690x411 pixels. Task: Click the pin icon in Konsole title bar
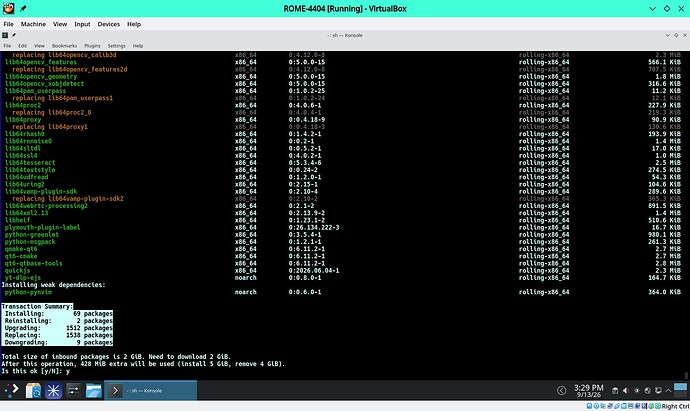pos(14,35)
